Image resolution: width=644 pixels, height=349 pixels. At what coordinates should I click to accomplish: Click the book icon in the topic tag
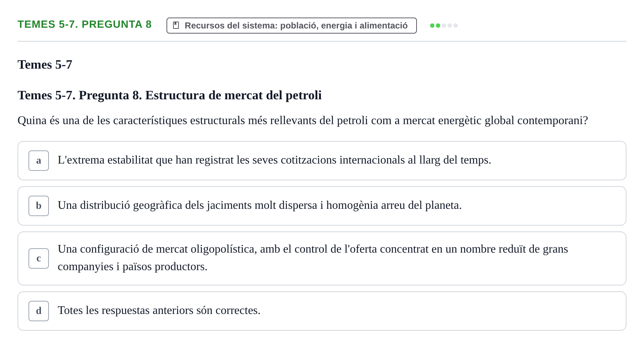click(x=176, y=25)
